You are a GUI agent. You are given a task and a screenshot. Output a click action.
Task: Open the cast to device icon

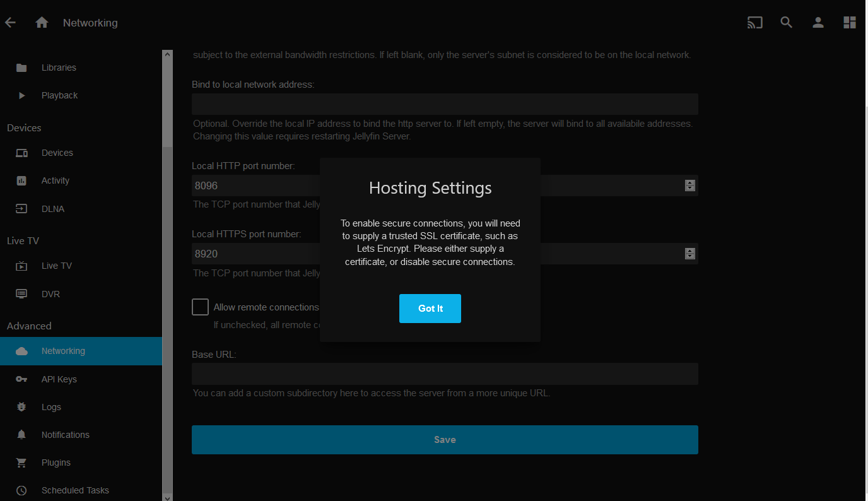(754, 23)
